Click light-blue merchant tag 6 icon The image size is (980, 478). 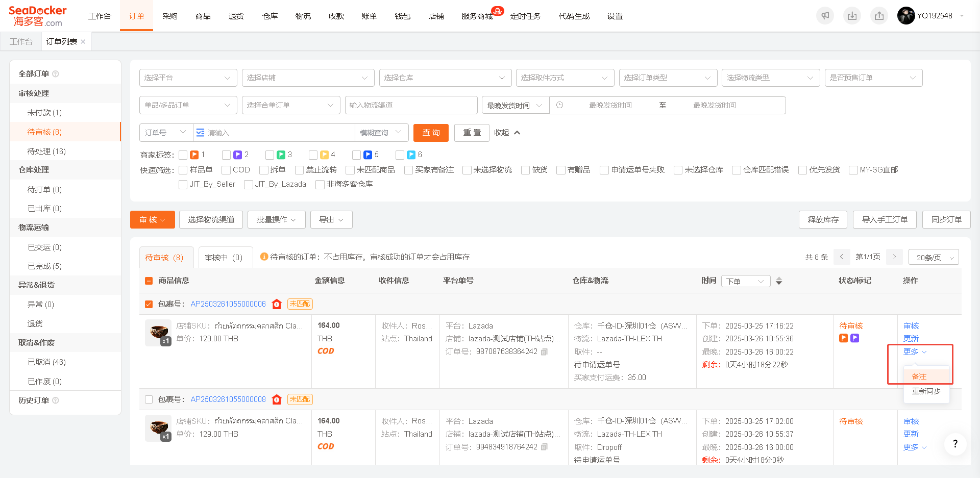[411, 155]
